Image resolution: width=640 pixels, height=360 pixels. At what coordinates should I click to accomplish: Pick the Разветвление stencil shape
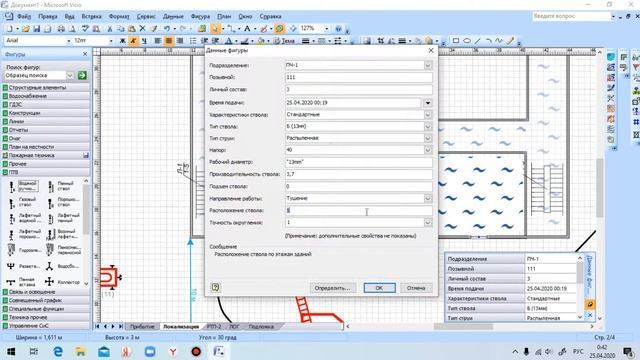[24, 266]
